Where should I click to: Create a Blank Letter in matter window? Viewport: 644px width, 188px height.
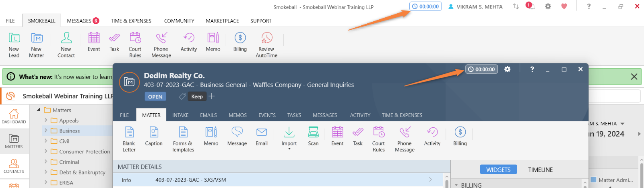(x=129, y=139)
